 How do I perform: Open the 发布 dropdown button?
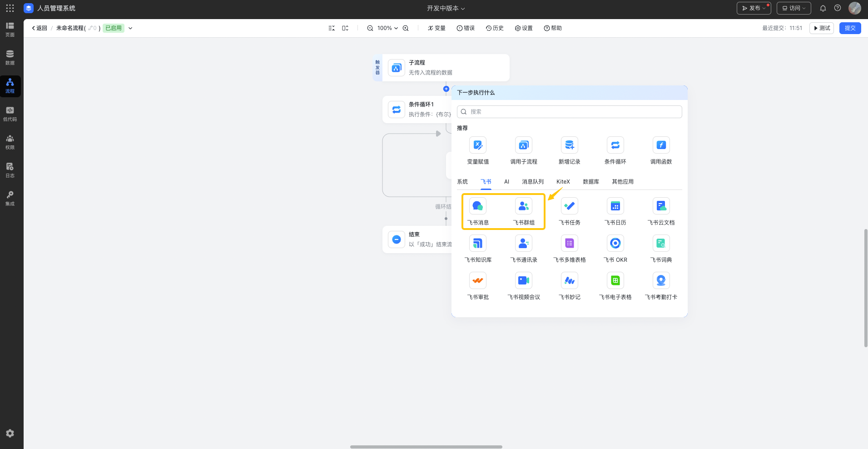[754, 8]
